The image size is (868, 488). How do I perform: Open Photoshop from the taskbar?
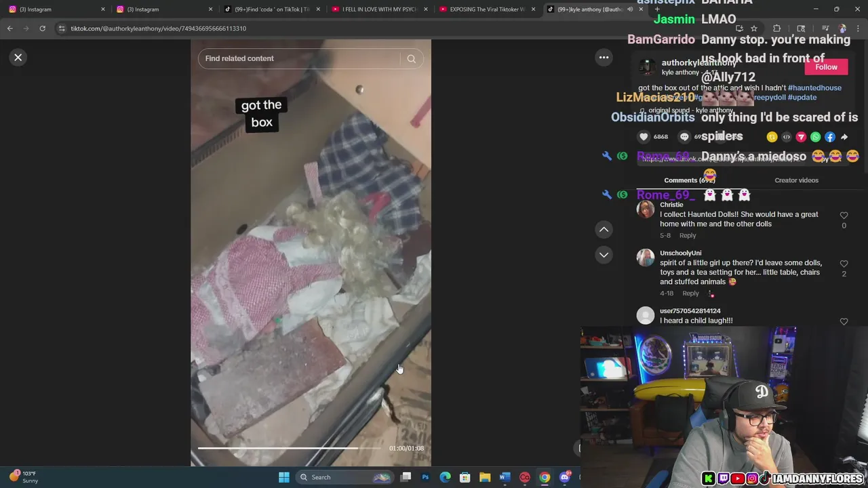[425, 477]
